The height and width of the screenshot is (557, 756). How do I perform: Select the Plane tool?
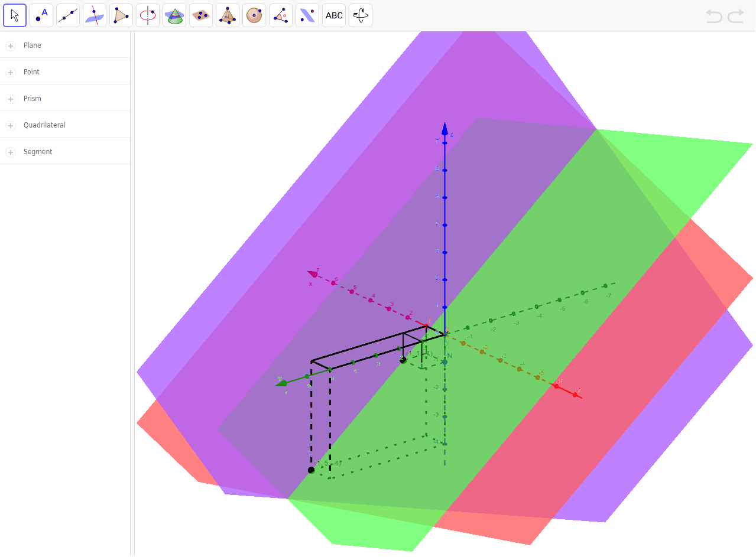pos(200,15)
